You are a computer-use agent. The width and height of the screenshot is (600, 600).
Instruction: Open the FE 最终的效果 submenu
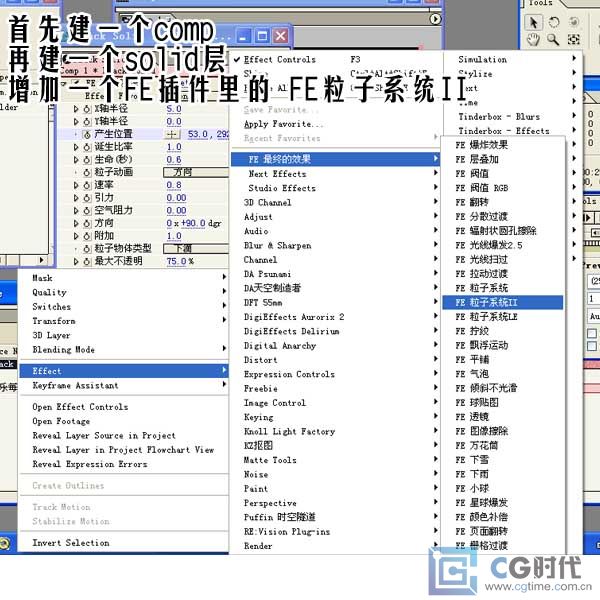click(335, 159)
